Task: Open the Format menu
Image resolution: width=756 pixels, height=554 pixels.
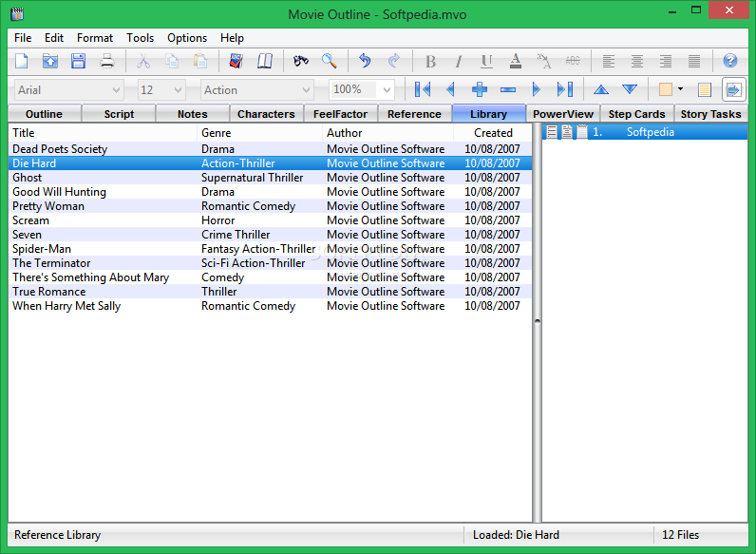Action: pyautogui.click(x=95, y=38)
